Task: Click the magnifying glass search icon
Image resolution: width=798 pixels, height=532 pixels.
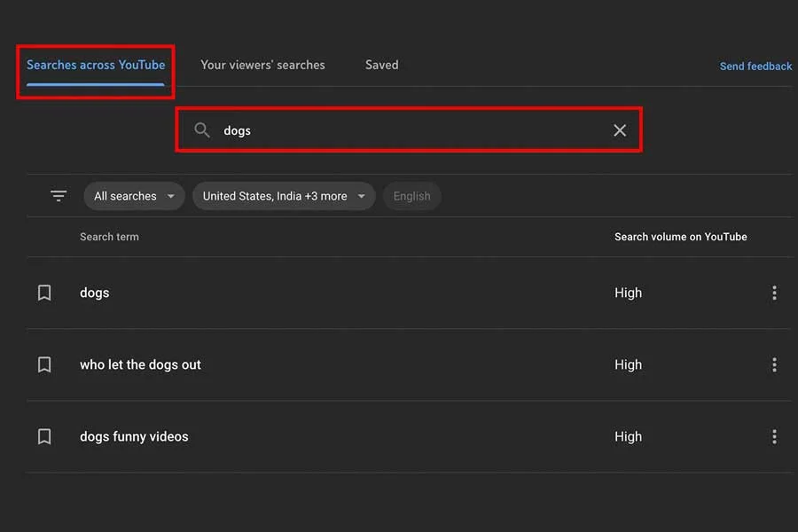Action: click(x=202, y=130)
